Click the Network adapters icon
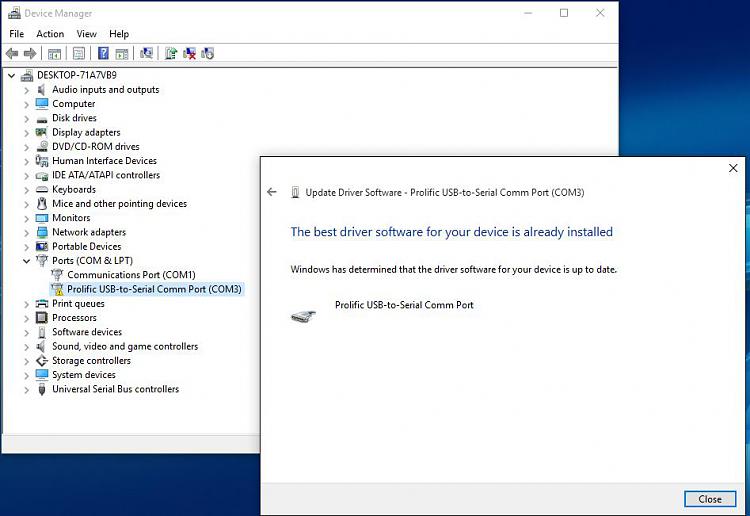The height and width of the screenshot is (516, 750). coord(42,232)
